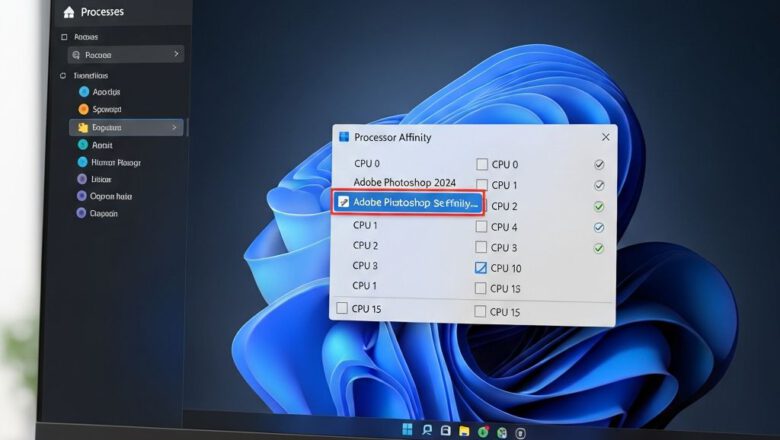Image resolution: width=780 pixels, height=440 pixels.
Task: Click the refresh circle icon above Apodgs
Action: coord(63,76)
